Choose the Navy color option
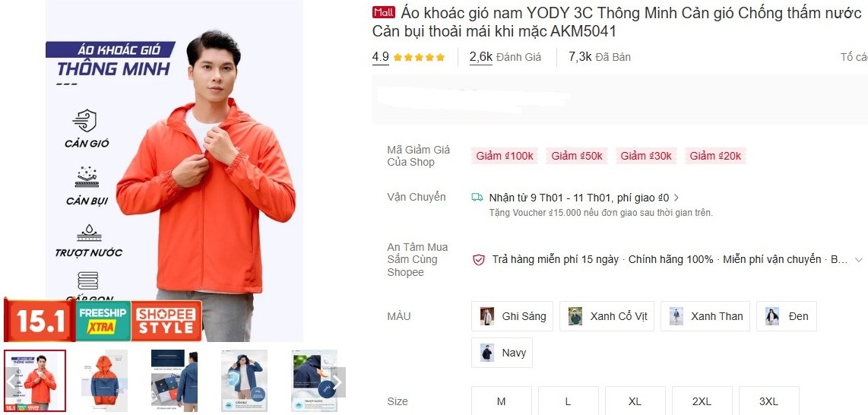Image resolution: width=868 pixels, height=415 pixels. [x=502, y=353]
